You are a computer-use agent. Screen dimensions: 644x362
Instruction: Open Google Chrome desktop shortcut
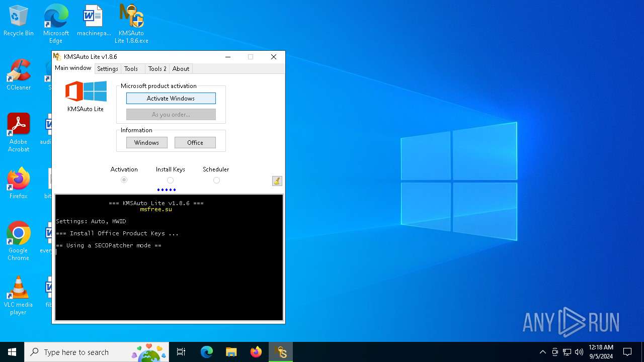pyautogui.click(x=19, y=241)
